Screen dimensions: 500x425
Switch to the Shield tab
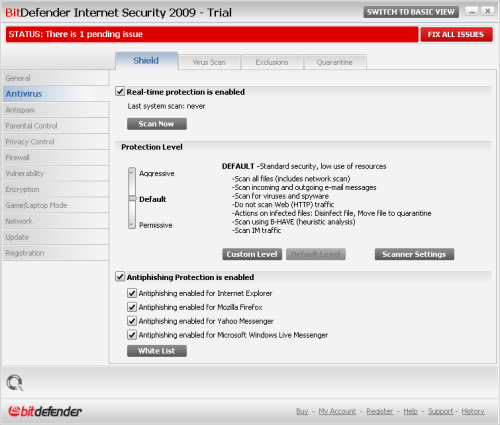[x=146, y=61]
